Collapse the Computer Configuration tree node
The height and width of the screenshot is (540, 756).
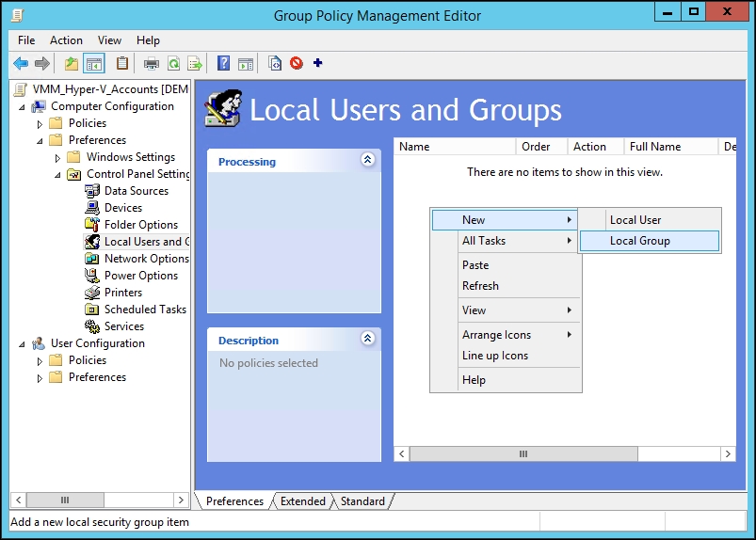22,106
